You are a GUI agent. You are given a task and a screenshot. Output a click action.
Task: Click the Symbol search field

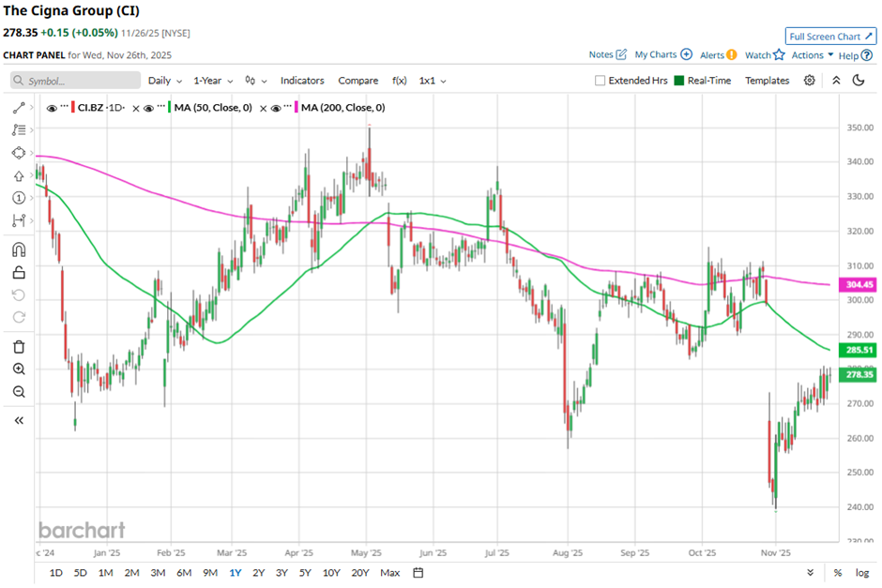click(75, 81)
